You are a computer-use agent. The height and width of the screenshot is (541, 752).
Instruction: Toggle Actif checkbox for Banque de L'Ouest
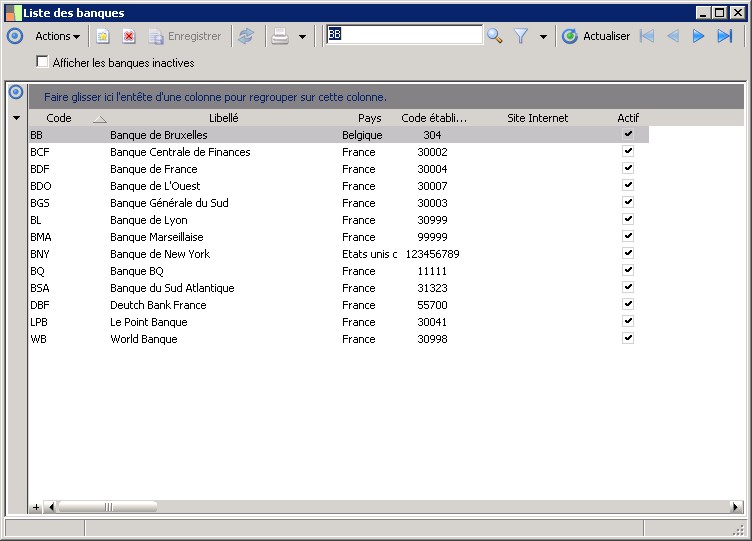[x=628, y=185]
